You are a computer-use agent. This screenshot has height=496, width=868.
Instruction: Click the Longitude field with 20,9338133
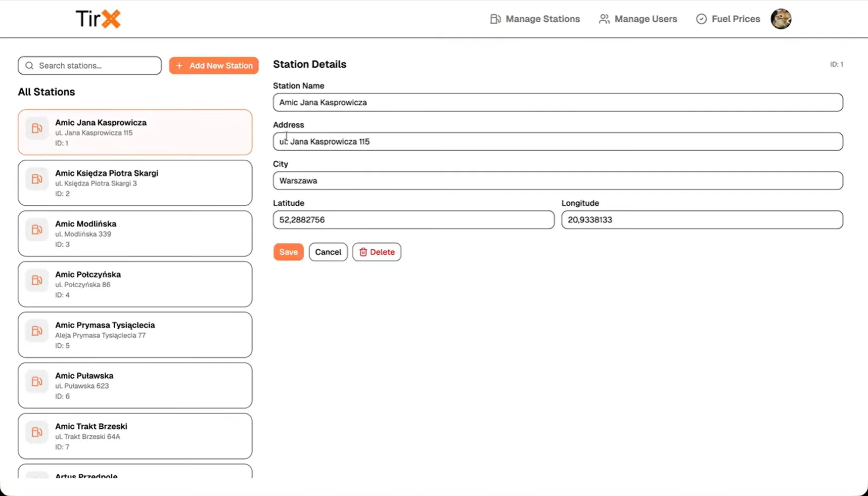tap(702, 220)
